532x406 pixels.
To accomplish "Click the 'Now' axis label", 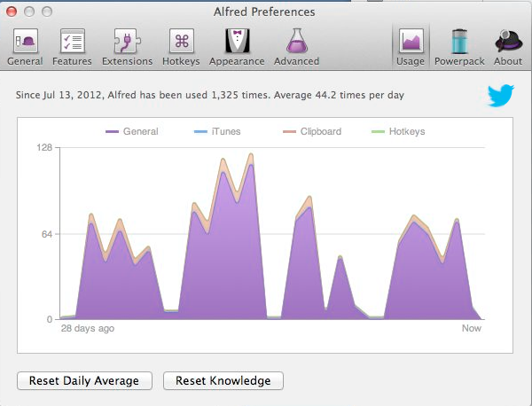I will 472,328.
